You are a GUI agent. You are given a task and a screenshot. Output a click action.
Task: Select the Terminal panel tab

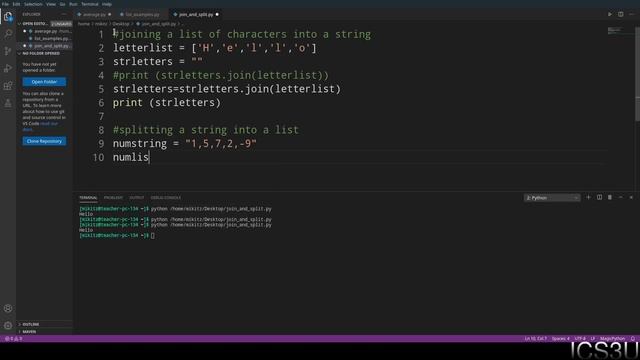pyautogui.click(x=88, y=198)
